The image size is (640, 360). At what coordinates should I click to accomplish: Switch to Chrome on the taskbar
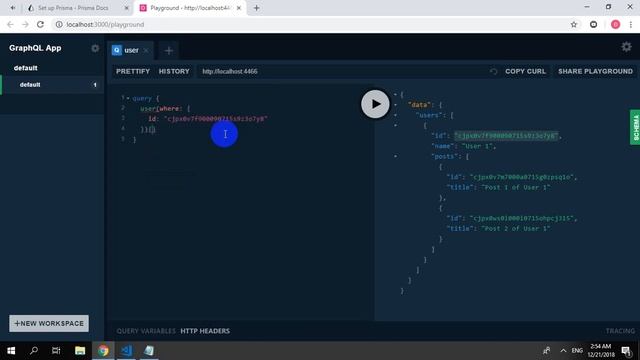103,351
